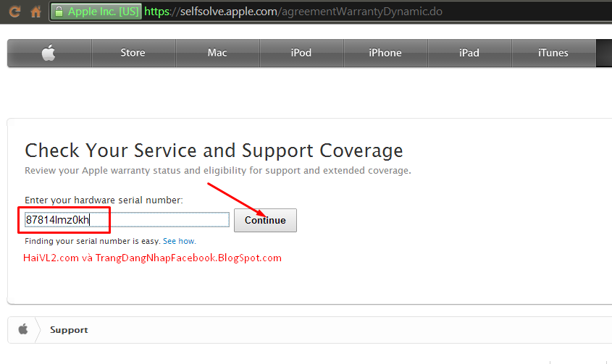612x364 pixels.
Task: Open the Mac navigation tab
Action: [217, 53]
